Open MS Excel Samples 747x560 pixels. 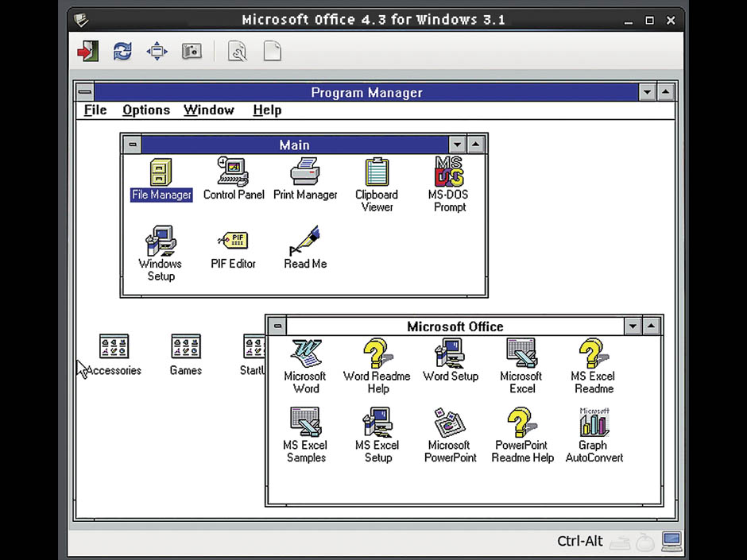point(305,435)
